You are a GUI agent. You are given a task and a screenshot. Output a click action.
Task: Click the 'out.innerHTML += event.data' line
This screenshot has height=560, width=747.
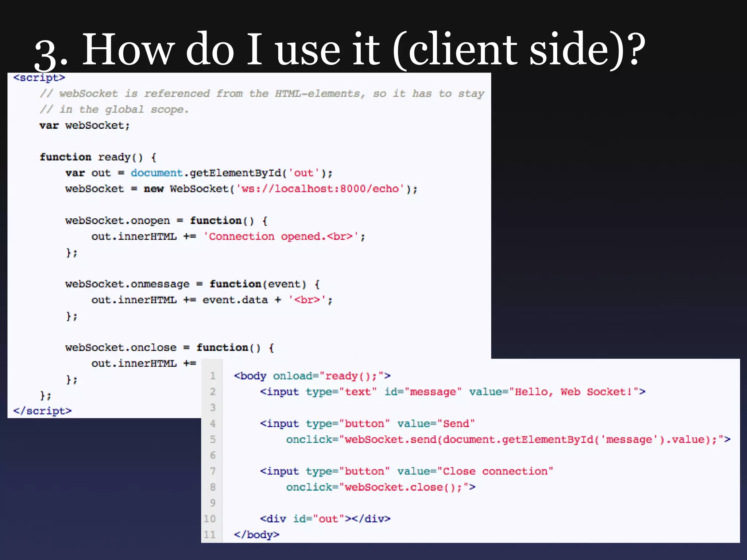pyautogui.click(x=212, y=300)
